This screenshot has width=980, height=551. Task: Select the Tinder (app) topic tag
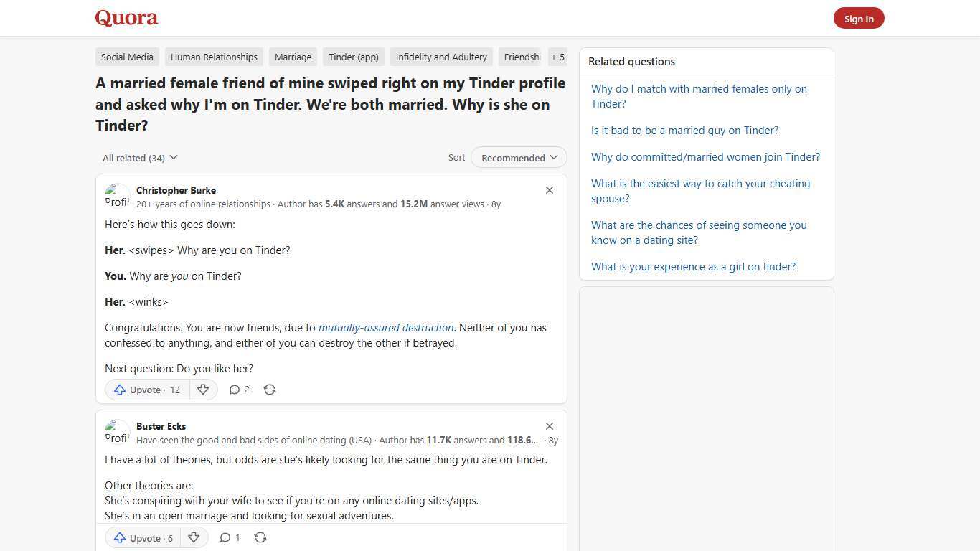point(353,57)
